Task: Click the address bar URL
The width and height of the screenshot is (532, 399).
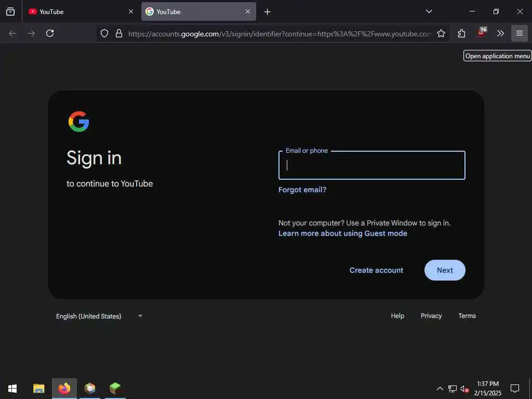Action: click(x=280, y=34)
